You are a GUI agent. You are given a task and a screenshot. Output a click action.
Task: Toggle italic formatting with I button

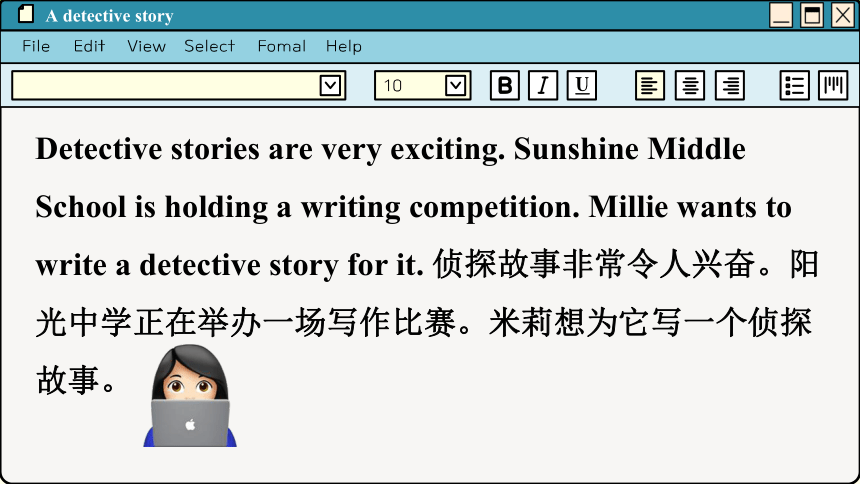tap(543, 85)
